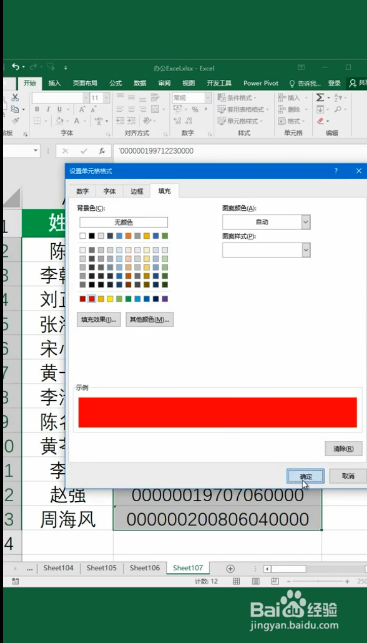The height and width of the screenshot is (643, 367).
Task: Open the 图案样式 dropdown
Action: pos(306,250)
